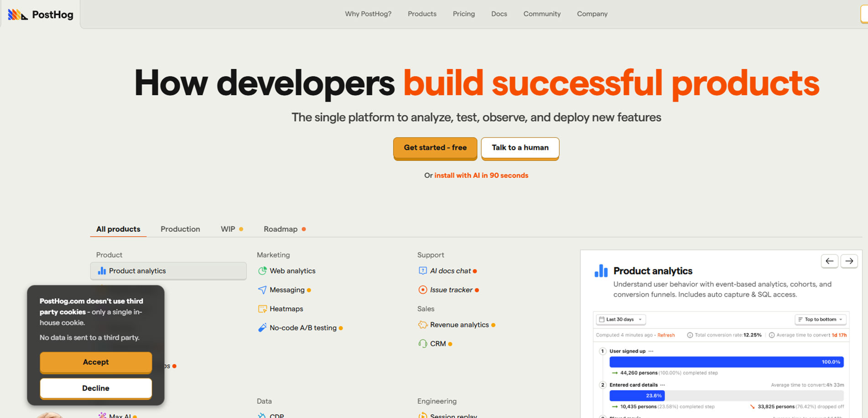Click the Issue tracker circular icon

423,290
